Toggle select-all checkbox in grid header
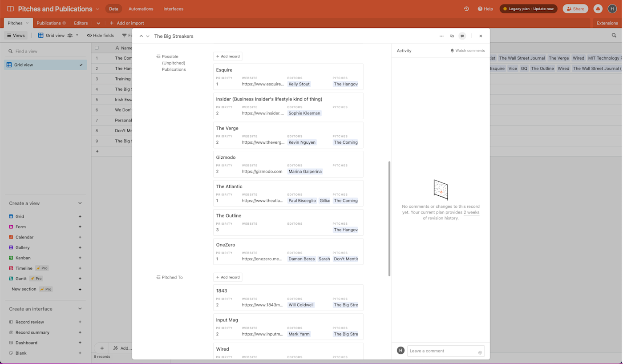This screenshot has width=623, height=364. coord(97,48)
